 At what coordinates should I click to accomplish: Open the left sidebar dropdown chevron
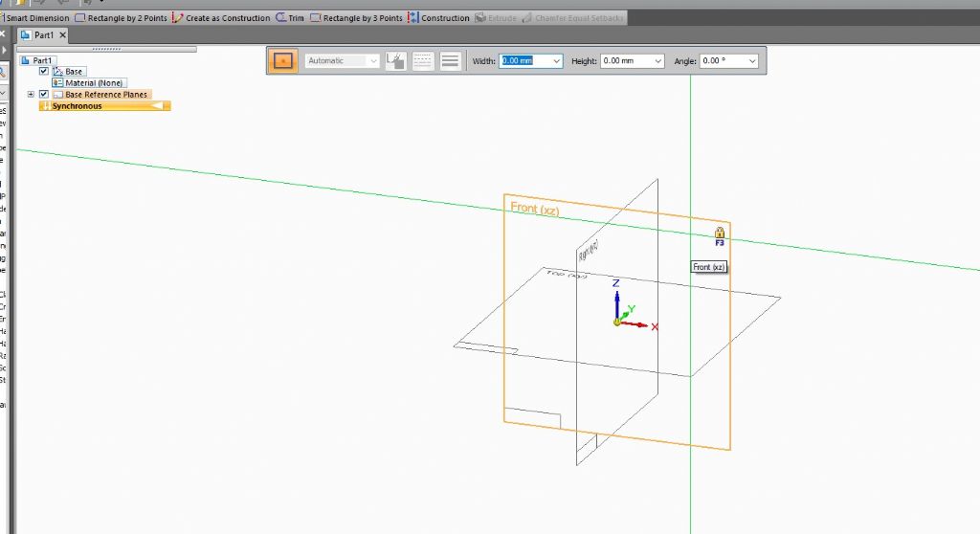(3, 93)
